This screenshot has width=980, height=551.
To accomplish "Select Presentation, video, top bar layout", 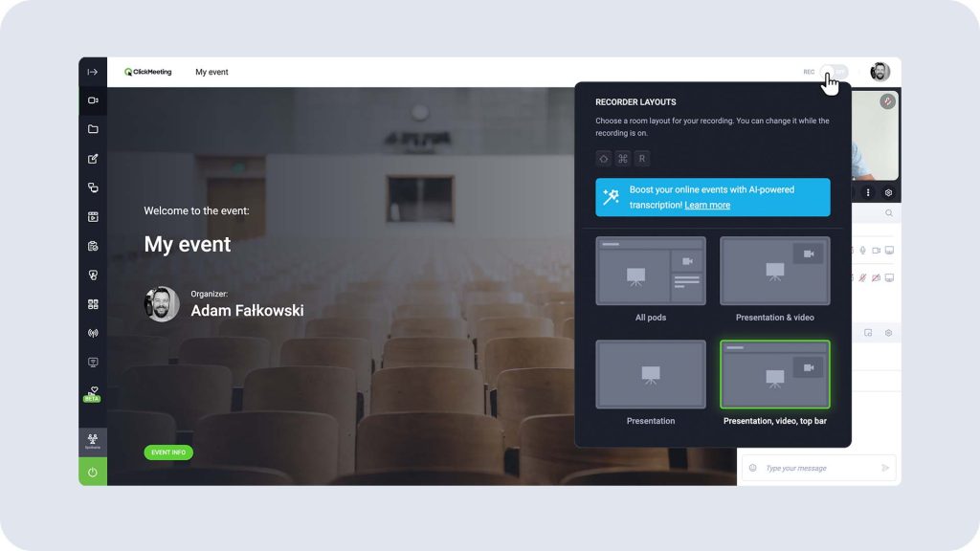I will click(775, 374).
